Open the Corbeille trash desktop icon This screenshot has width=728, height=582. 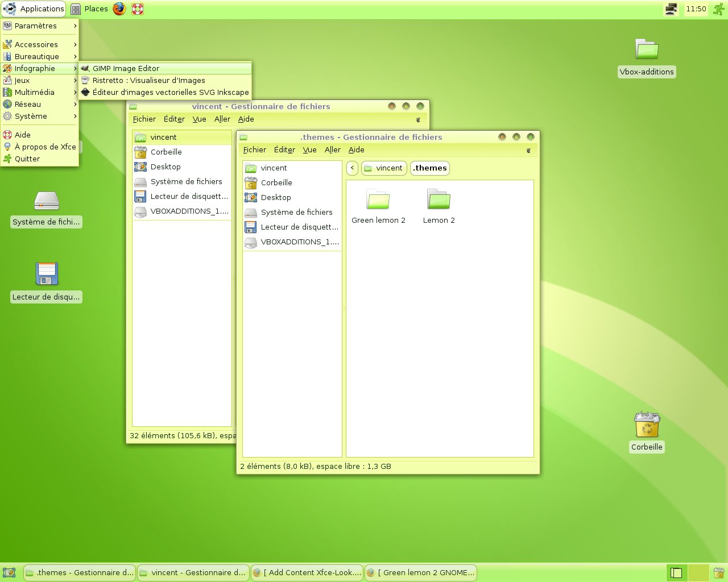click(647, 425)
